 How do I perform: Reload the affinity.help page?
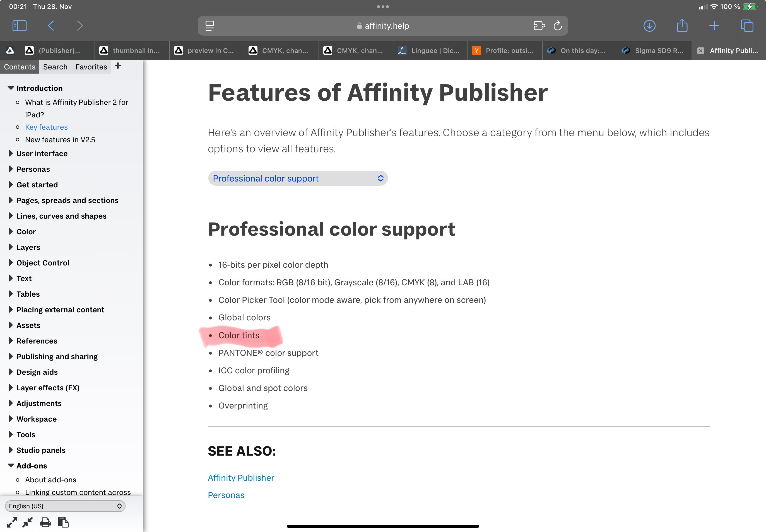click(x=558, y=26)
